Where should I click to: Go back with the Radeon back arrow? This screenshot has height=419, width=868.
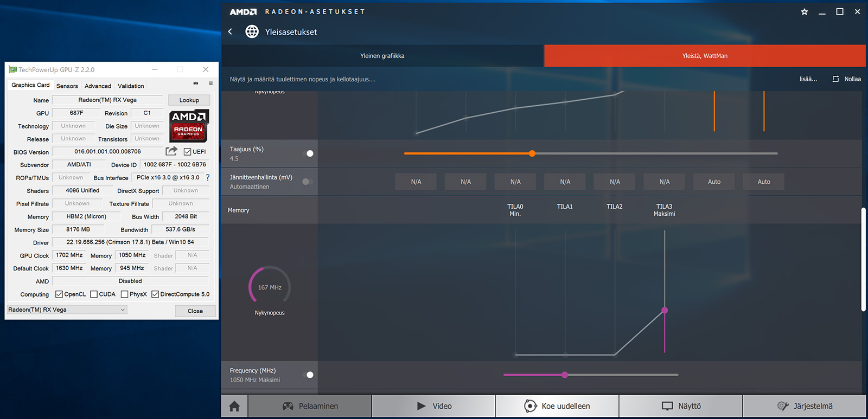(x=230, y=31)
